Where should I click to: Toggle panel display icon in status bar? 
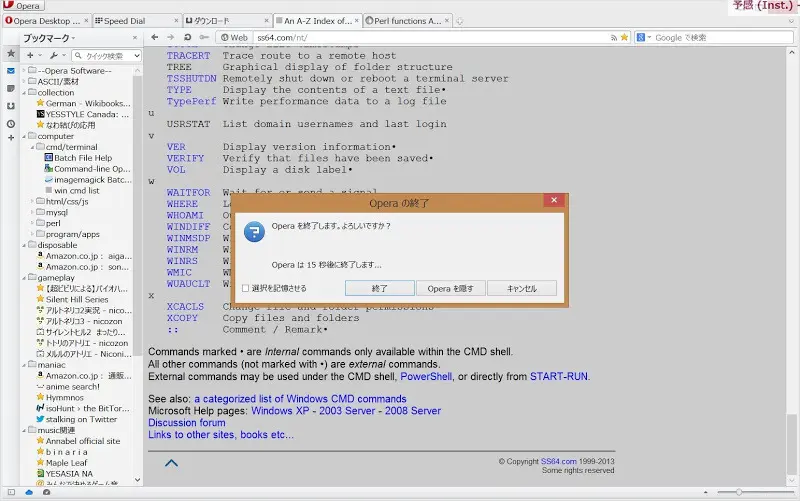(x=11, y=492)
